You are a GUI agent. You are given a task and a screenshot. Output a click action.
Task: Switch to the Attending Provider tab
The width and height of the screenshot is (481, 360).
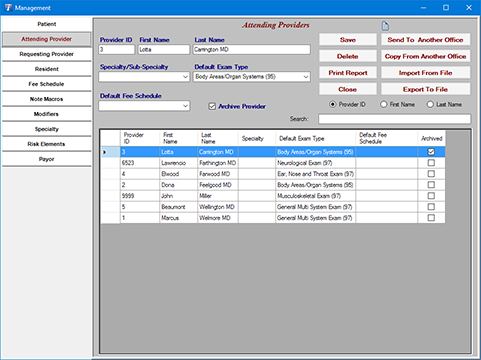pos(47,39)
